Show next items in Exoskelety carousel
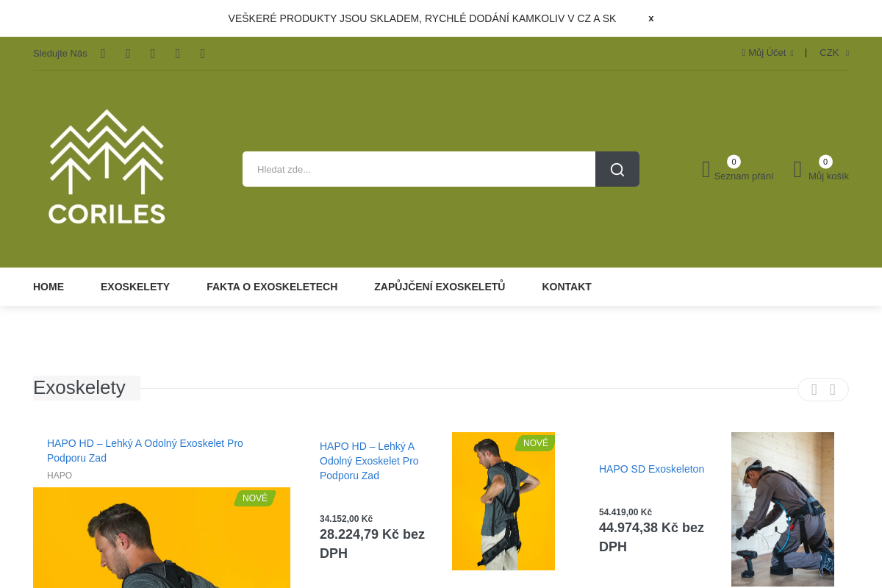 coord(833,390)
